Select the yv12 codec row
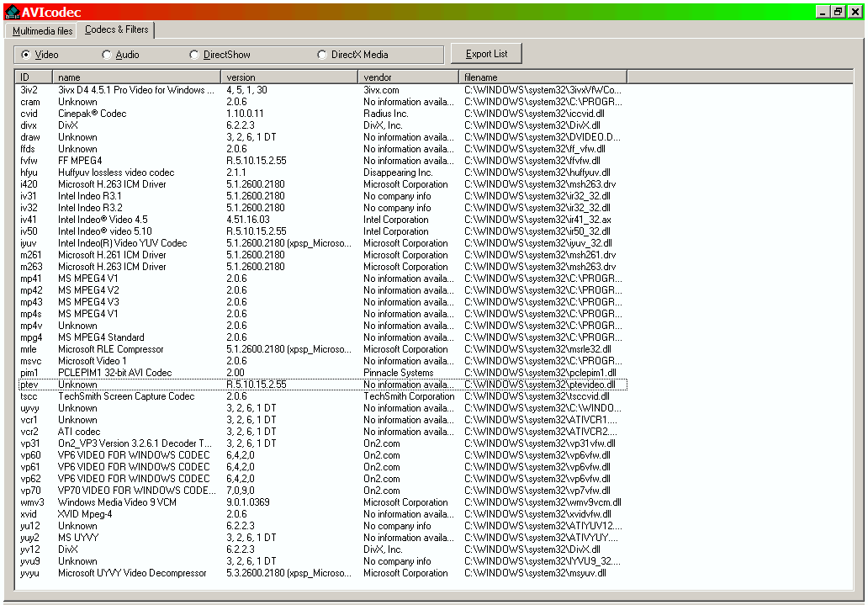Screen dimensions: 868x605 tap(321, 549)
